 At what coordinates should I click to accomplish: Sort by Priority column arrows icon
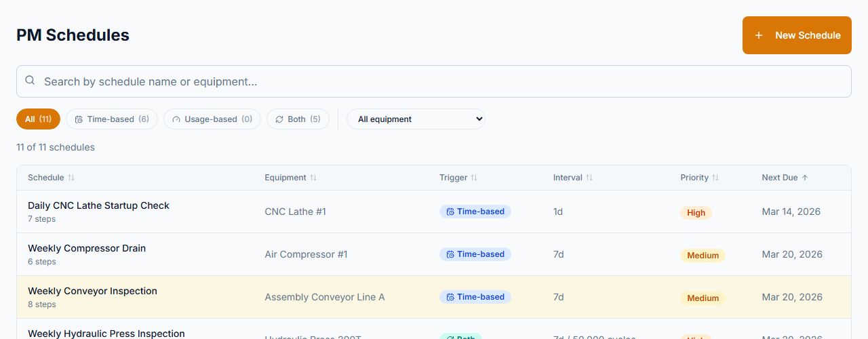(715, 178)
